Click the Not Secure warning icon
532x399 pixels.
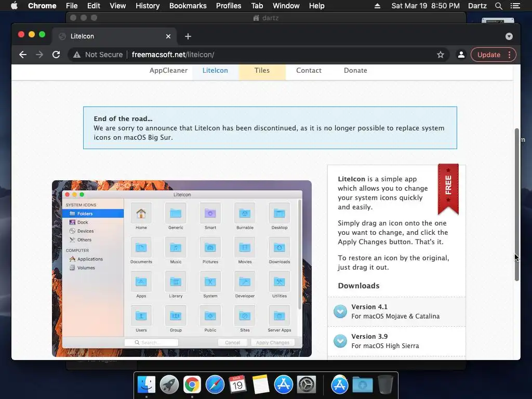[77, 55]
